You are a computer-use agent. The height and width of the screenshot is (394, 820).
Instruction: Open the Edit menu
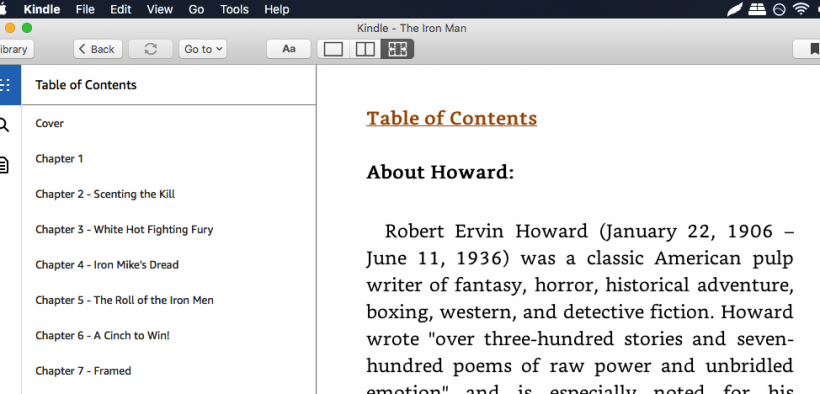point(120,9)
